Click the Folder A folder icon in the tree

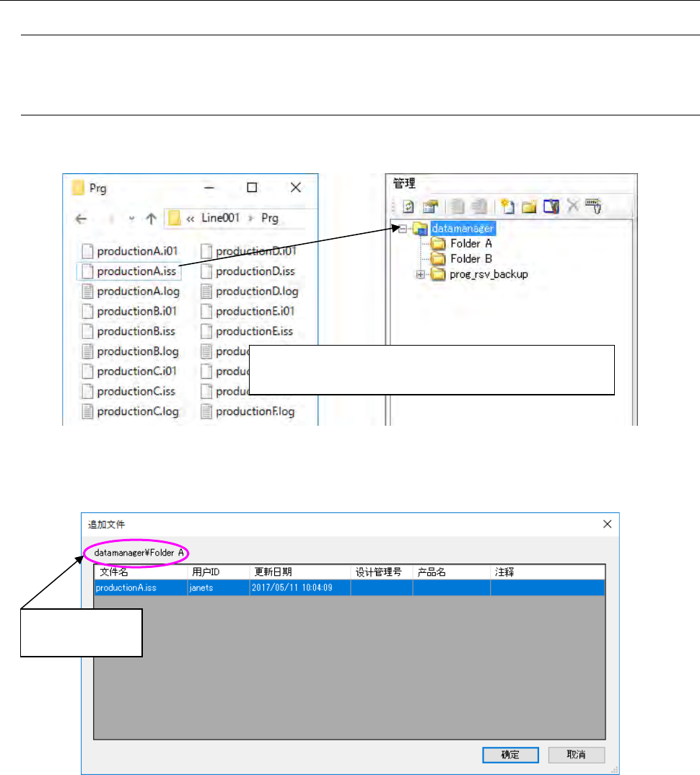(438, 243)
